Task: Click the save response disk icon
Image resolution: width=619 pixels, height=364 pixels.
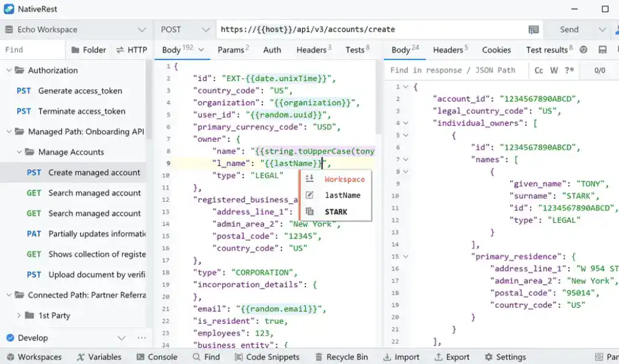Action: [602, 50]
